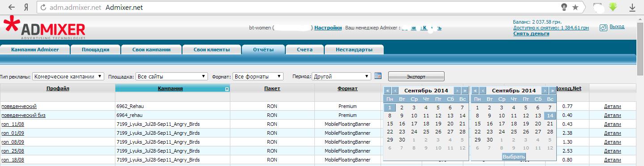Open the ron_18/08 profile link
Screen dimensions: 644x166
pos(13,160)
